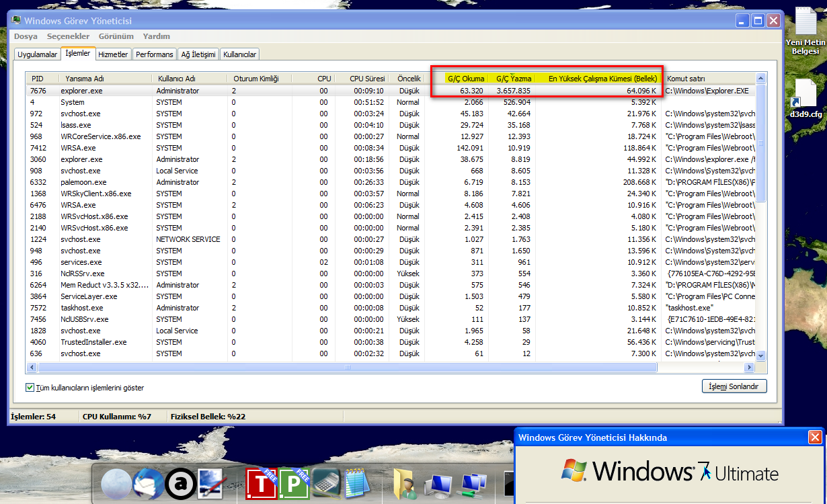Switch to the Ağ İletişimi tab

pos(198,54)
